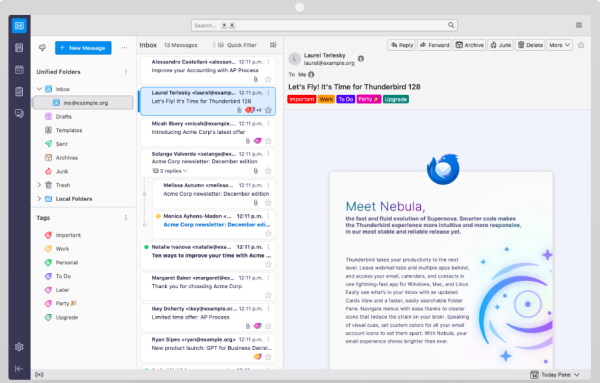Viewport: 600px width, 383px height.
Task: Click the New Message button
Action: pyautogui.click(x=83, y=48)
